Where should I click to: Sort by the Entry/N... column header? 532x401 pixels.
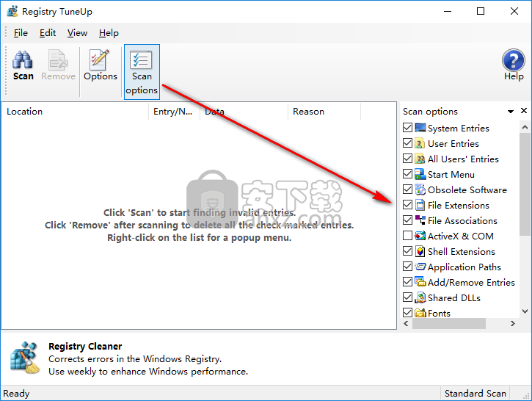(175, 112)
